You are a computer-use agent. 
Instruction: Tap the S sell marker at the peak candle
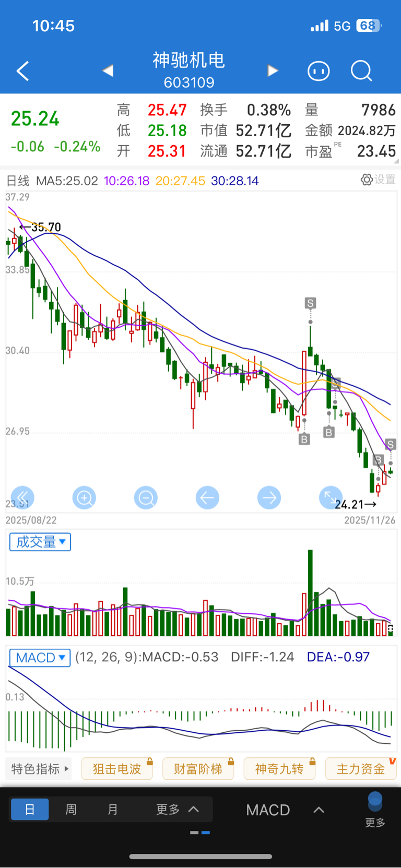(x=310, y=303)
